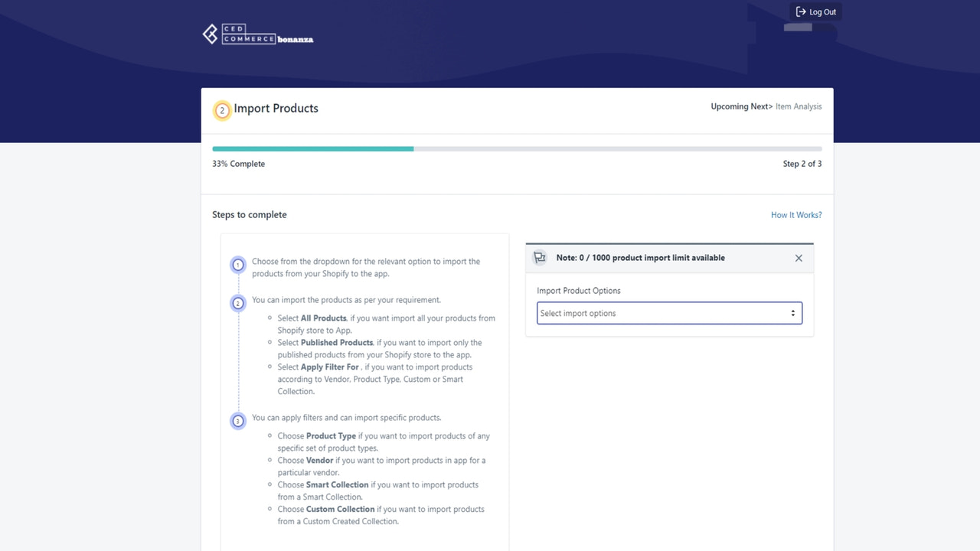Click the step 2 numbered badge
The width and height of the screenshot is (980, 551).
pyautogui.click(x=222, y=110)
